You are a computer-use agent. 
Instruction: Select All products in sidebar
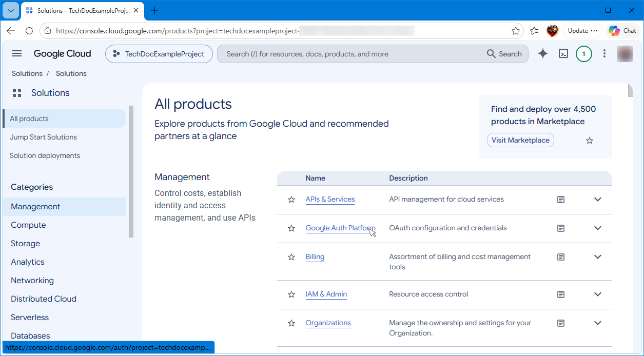click(x=64, y=118)
